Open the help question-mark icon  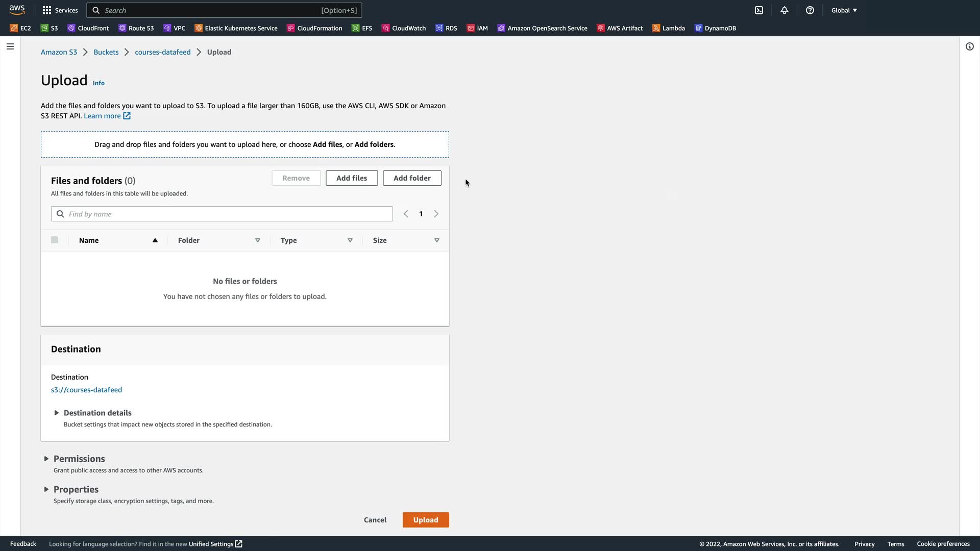pyautogui.click(x=810, y=10)
